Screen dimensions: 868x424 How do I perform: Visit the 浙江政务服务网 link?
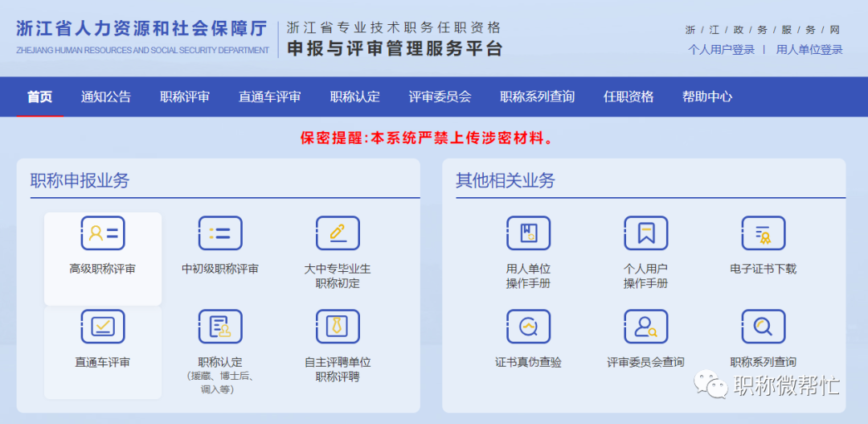[763, 30]
